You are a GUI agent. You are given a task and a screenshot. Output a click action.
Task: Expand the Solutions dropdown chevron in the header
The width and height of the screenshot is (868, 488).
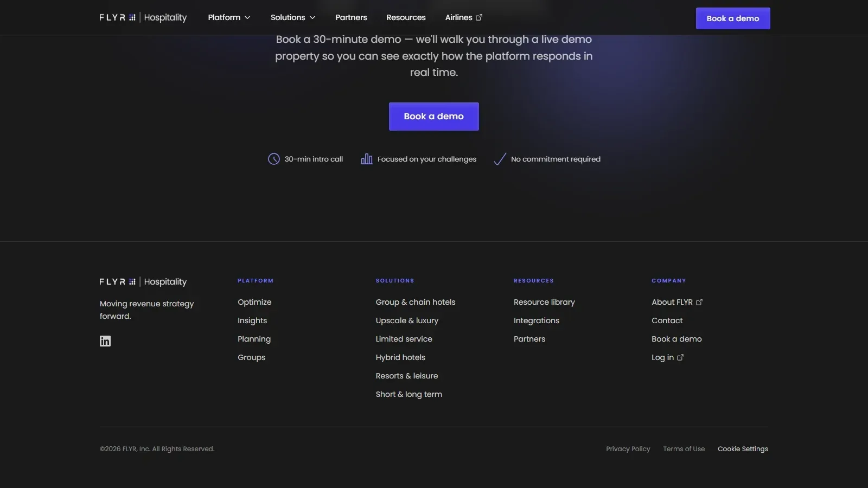click(x=312, y=17)
